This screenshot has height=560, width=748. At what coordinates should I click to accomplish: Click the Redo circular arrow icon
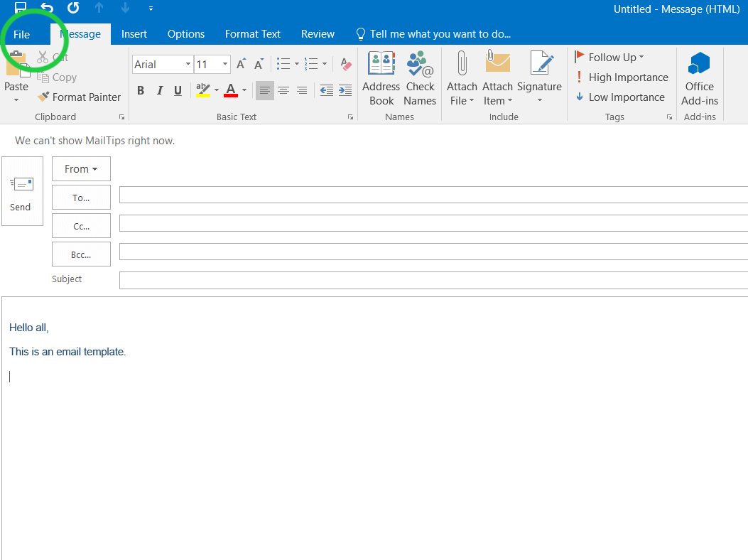(x=73, y=7)
